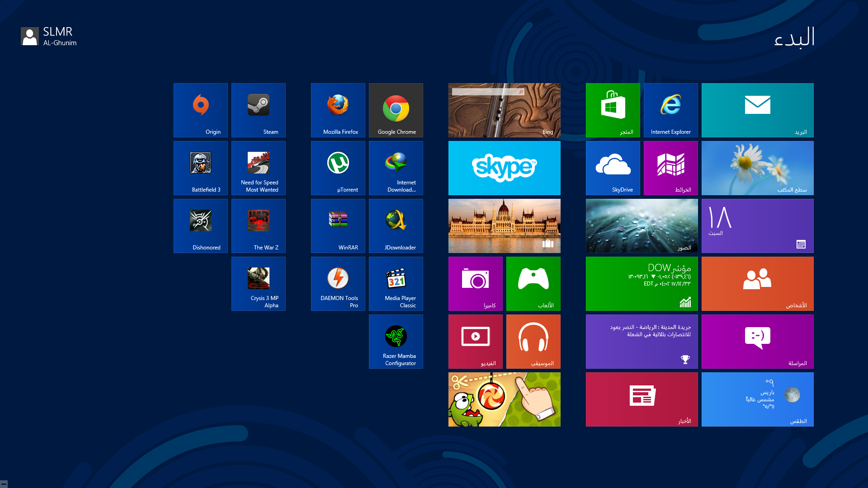Open the Cut the Rope game tile
The height and width of the screenshot is (488, 868).
point(505,399)
